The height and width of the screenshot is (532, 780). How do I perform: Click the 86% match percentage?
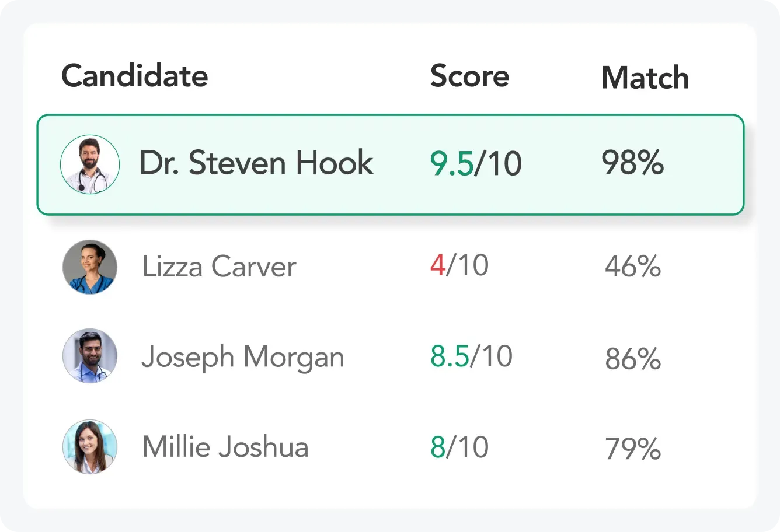click(633, 358)
